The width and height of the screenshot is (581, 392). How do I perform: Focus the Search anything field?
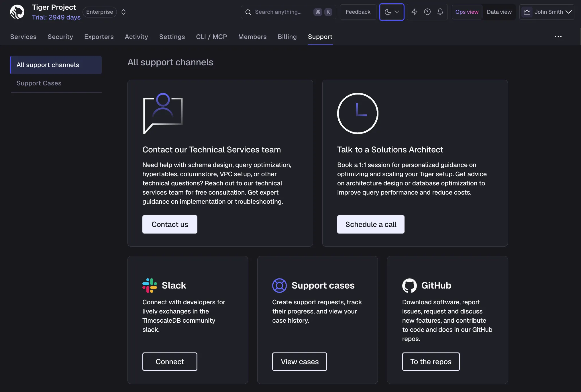click(288, 12)
